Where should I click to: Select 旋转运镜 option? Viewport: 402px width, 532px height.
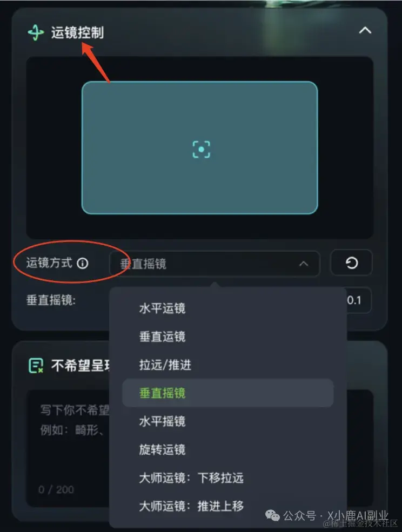162,449
